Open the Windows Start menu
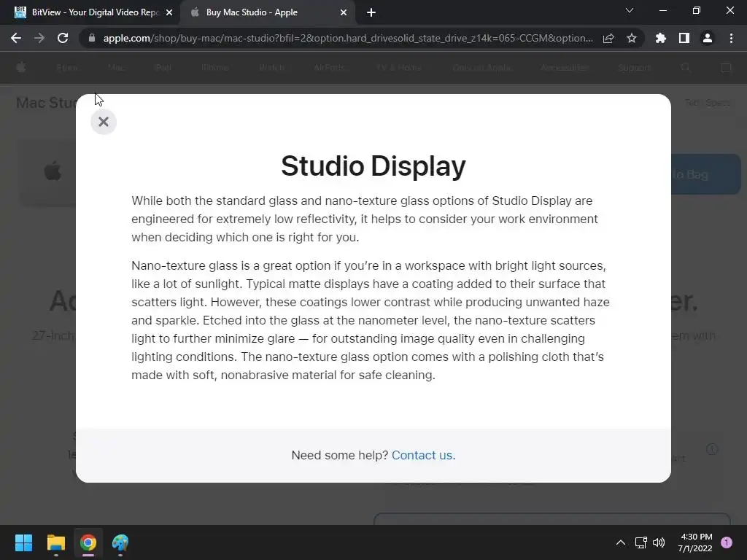The image size is (747, 560). [23, 542]
